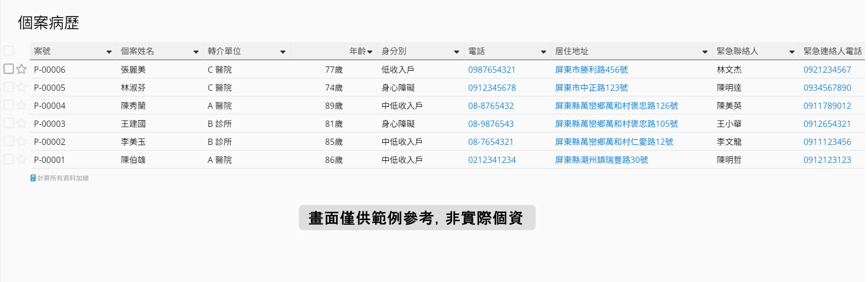Tick the checkbox for row P-00006

(x=9, y=69)
